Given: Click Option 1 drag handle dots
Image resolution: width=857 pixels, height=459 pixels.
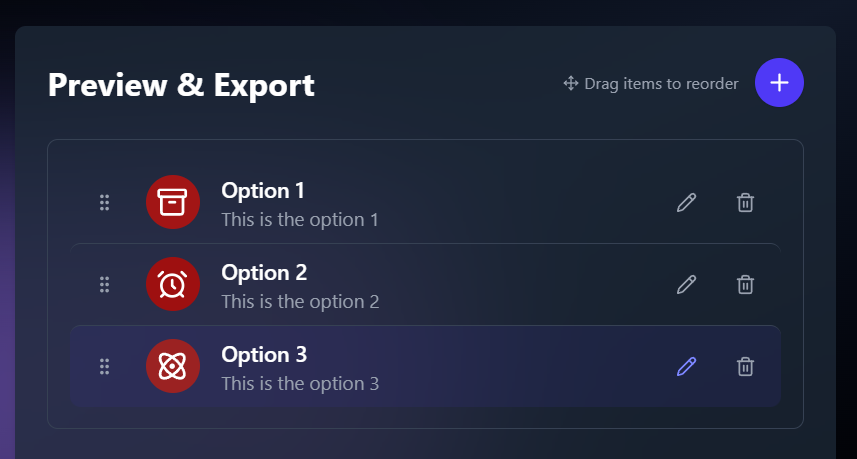Looking at the screenshot, I should pyautogui.click(x=104, y=203).
